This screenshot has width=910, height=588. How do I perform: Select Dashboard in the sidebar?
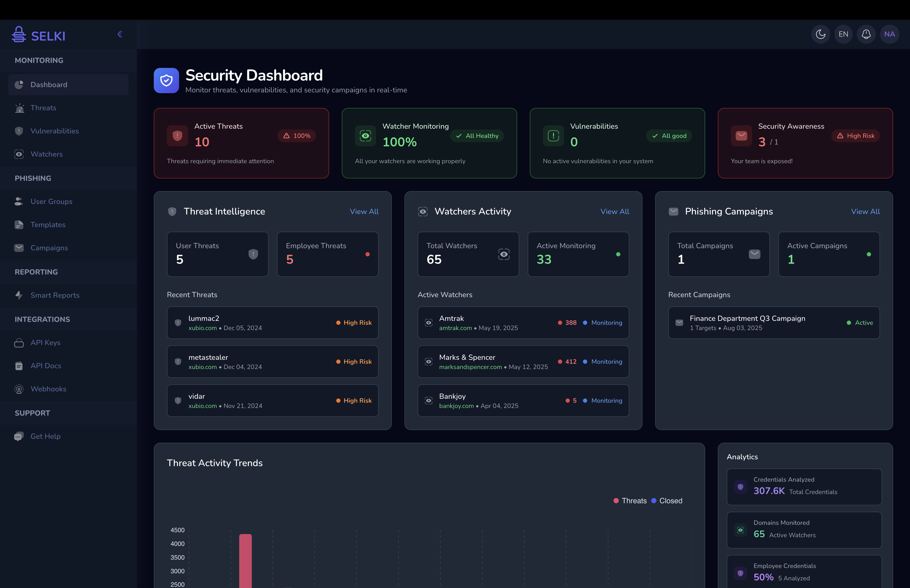click(x=68, y=85)
